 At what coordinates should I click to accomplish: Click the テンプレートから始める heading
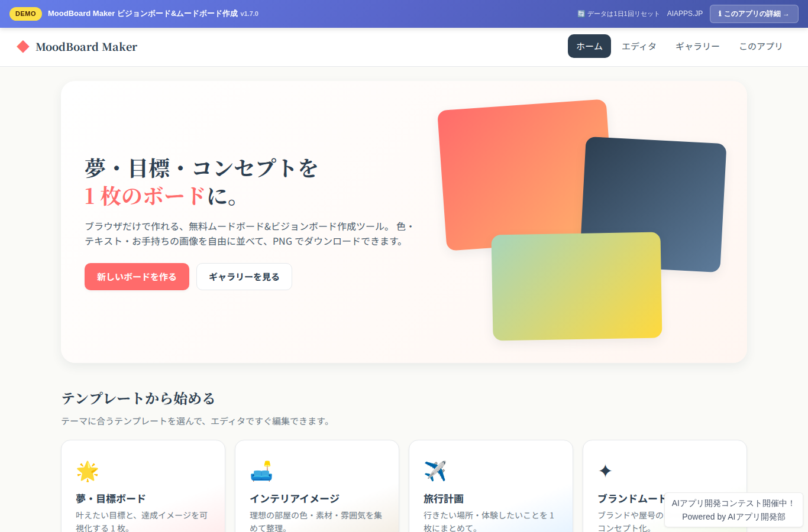pyautogui.click(x=138, y=398)
